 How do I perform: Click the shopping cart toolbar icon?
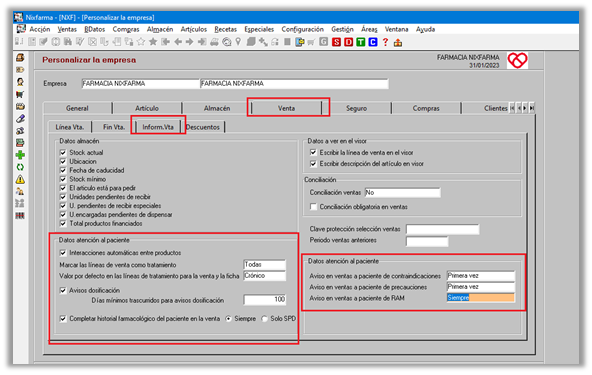[311, 42]
